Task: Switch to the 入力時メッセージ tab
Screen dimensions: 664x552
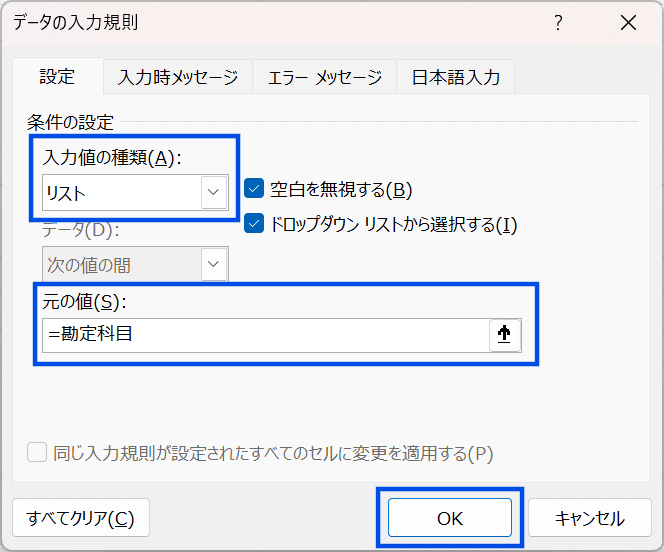Action: click(178, 77)
